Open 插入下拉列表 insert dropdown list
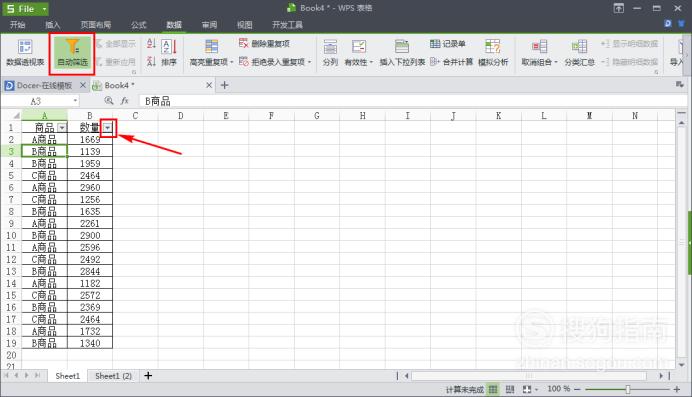The height and width of the screenshot is (397, 692). pos(402,53)
